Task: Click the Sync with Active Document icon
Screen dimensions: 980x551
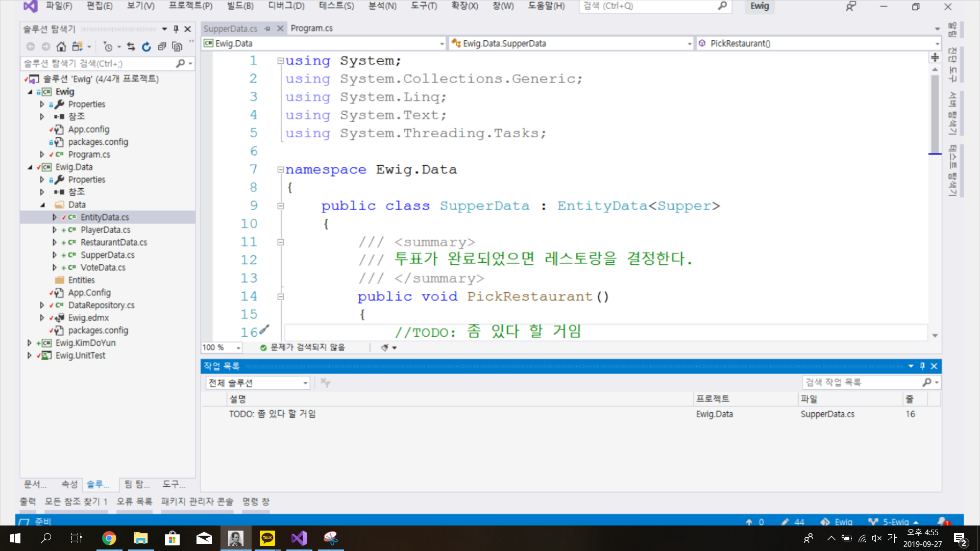Action: click(x=131, y=47)
